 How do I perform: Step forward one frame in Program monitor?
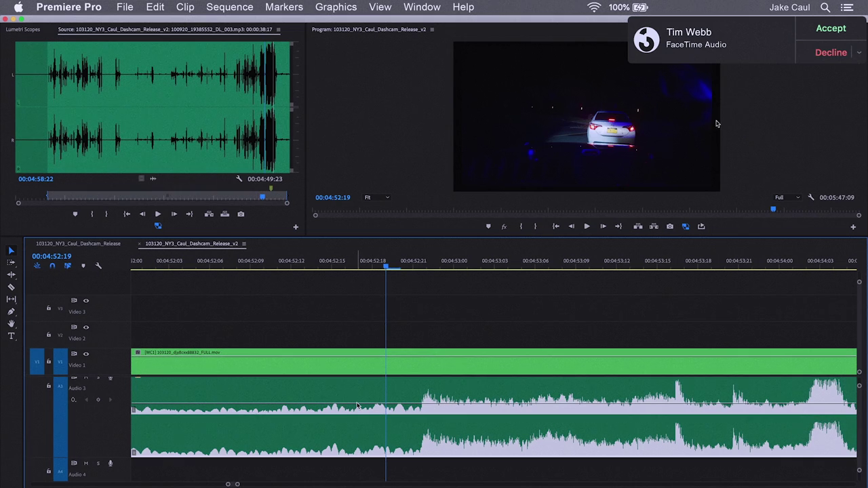point(603,226)
